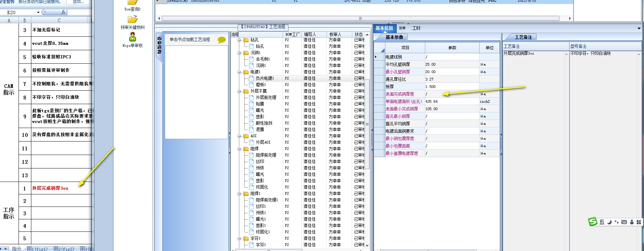The height and width of the screenshot is (251, 644).
Task: Click the person icon in IME toolbar
Action: (x=632, y=222)
